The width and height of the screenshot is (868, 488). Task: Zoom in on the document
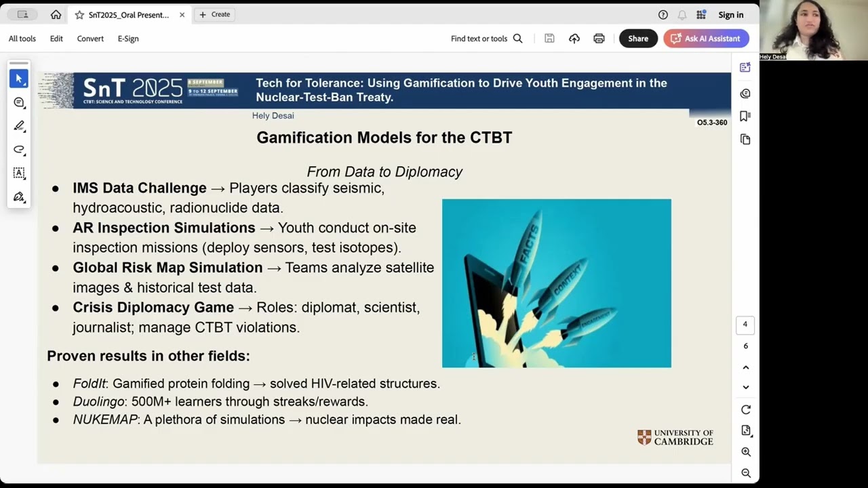coord(746,452)
